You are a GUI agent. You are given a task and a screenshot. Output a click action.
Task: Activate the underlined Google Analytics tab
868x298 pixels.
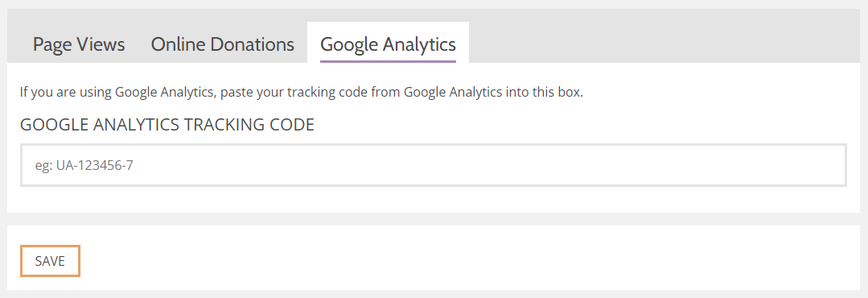pyautogui.click(x=388, y=44)
